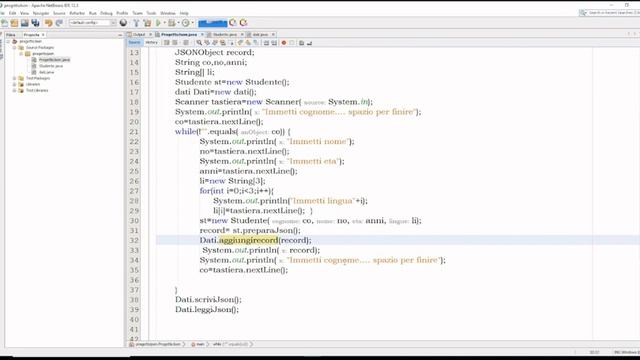Image resolution: width=640 pixels, height=360 pixels.
Task: Click the Clean and Build broom icon
Action: click(147, 23)
